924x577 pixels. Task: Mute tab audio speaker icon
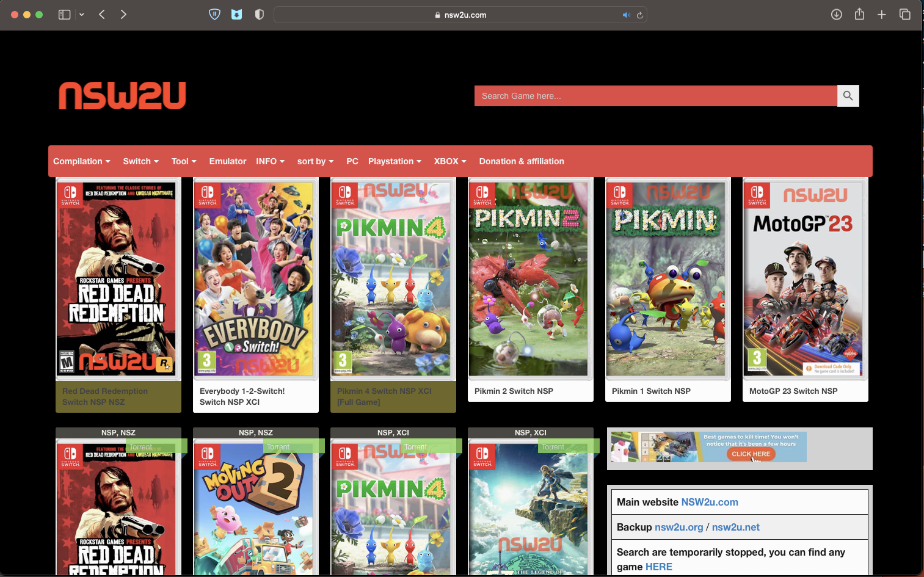pos(626,15)
